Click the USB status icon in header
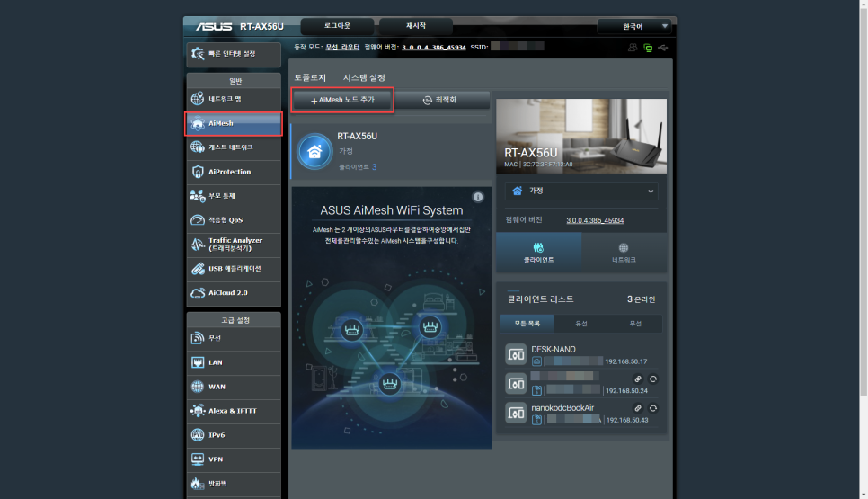 pyautogui.click(x=662, y=48)
